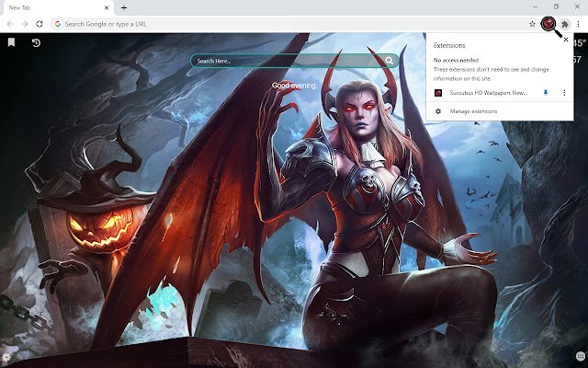588x368 pixels.
Task: Open the Extensions puzzle piece menu
Action: (x=565, y=25)
